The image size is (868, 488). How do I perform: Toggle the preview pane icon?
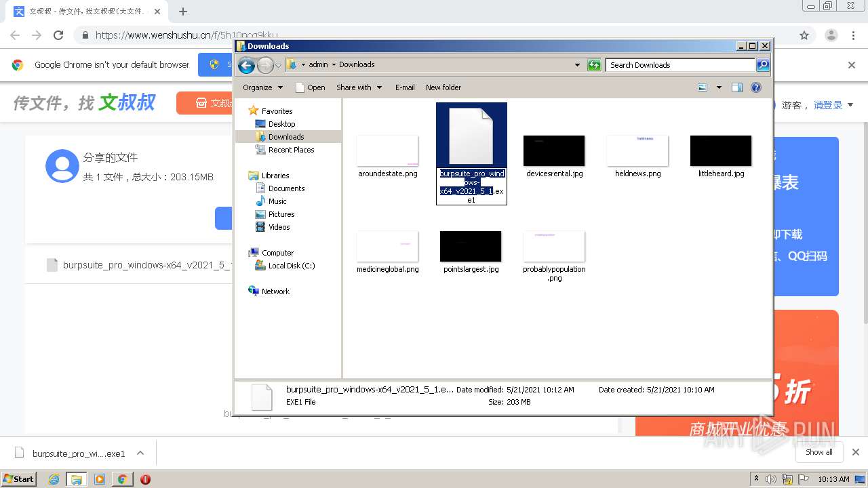[737, 87]
